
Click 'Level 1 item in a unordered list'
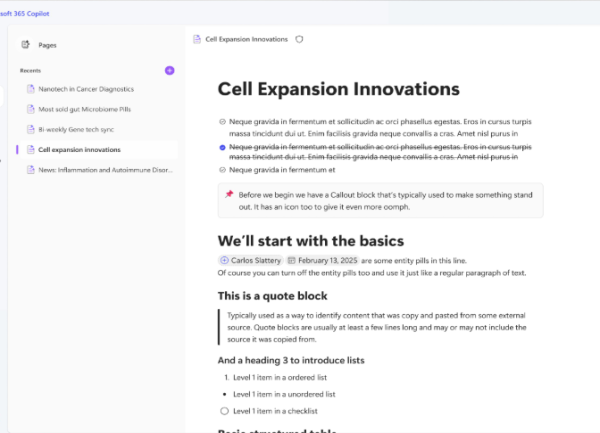(284, 394)
